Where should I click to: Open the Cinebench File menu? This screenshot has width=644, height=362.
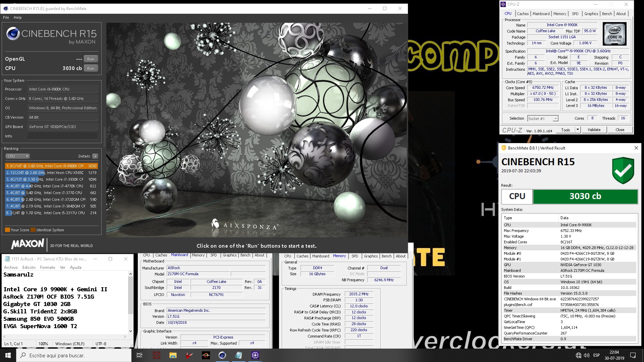point(6,17)
